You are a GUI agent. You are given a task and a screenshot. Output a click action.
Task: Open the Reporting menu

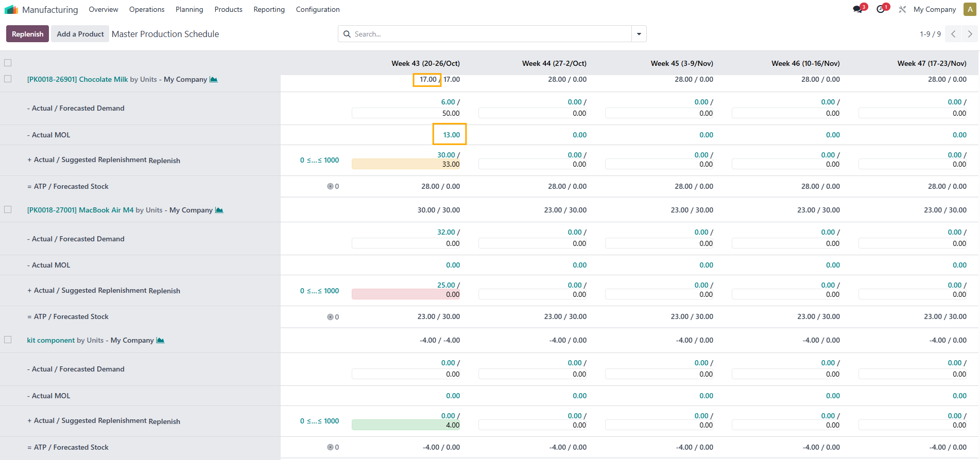pos(269,9)
